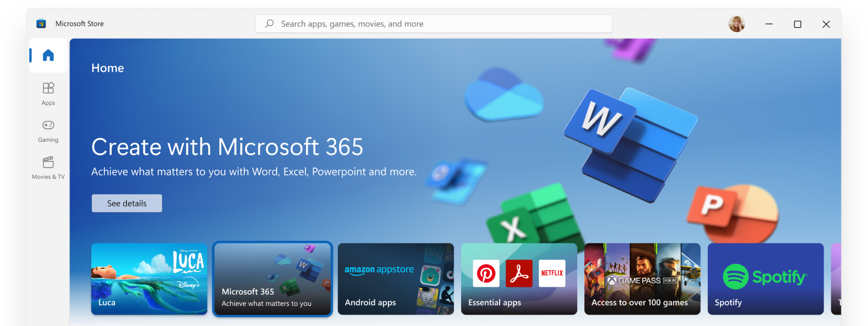
Task: Open the Game Pass 100 games card
Action: (642, 279)
